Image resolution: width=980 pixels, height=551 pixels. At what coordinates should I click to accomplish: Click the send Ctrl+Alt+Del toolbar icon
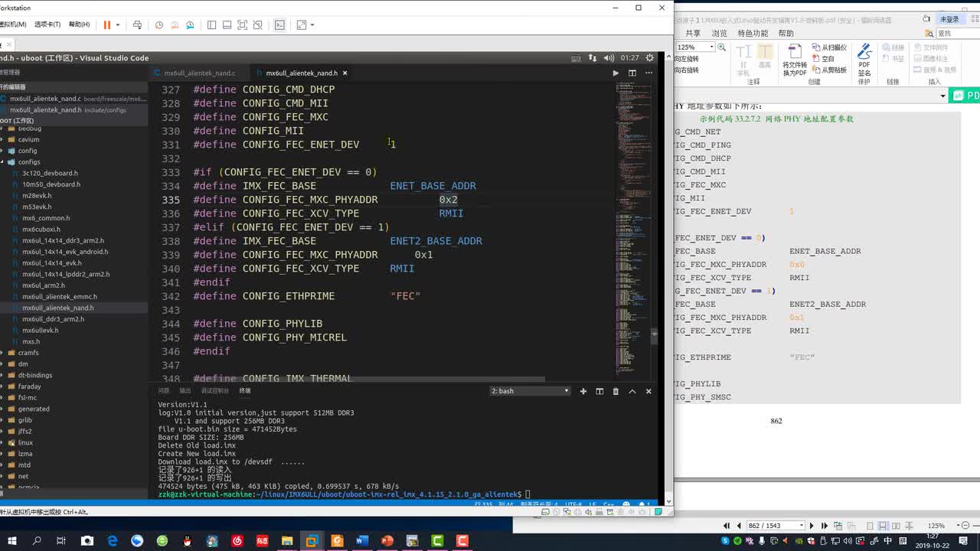point(137,24)
